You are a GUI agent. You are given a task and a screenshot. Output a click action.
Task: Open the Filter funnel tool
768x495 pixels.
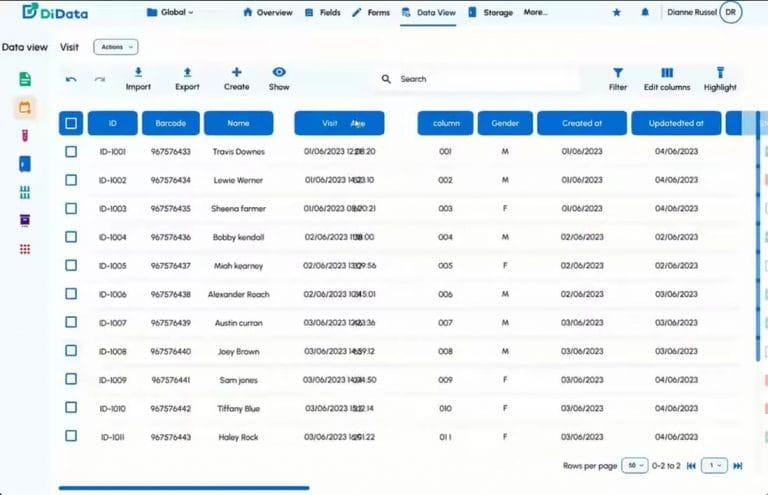click(618, 73)
